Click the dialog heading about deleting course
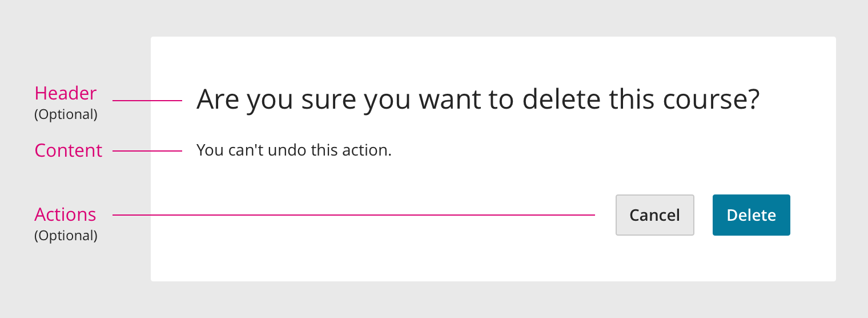The height and width of the screenshot is (318, 868). (477, 100)
